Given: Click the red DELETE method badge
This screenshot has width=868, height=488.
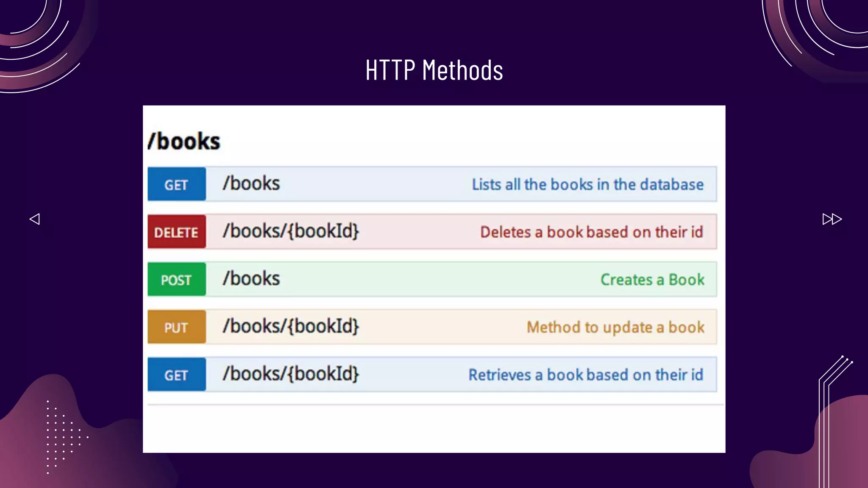Looking at the screenshot, I should pyautogui.click(x=176, y=232).
